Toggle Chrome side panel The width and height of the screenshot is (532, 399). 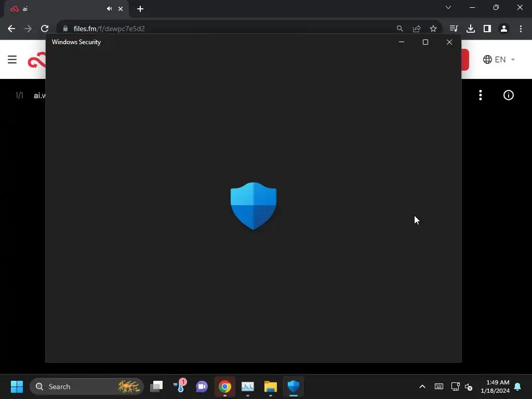487,29
